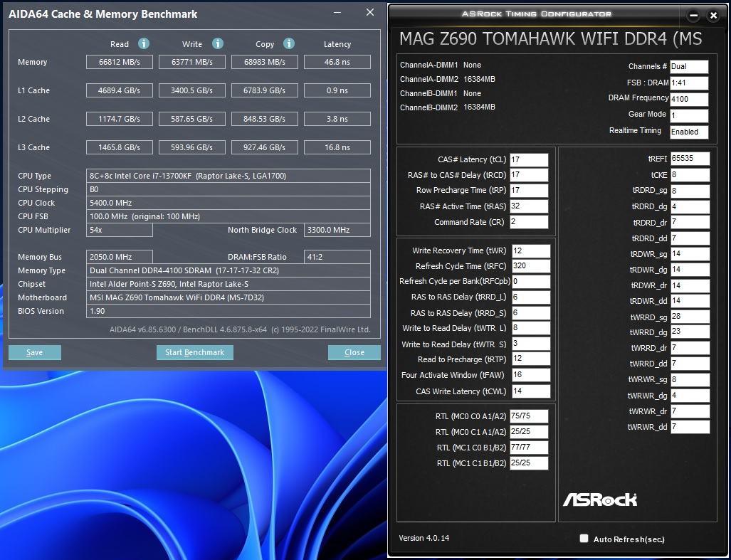
Task: Click the RAS# Active Time (tRAS) field
Action: (529, 206)
